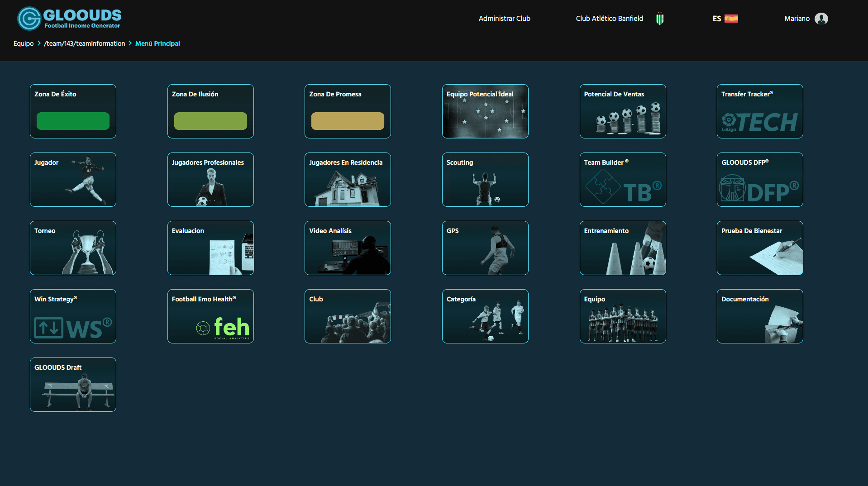Click the GLOOUDS logo icon

(x=29, y=19)
